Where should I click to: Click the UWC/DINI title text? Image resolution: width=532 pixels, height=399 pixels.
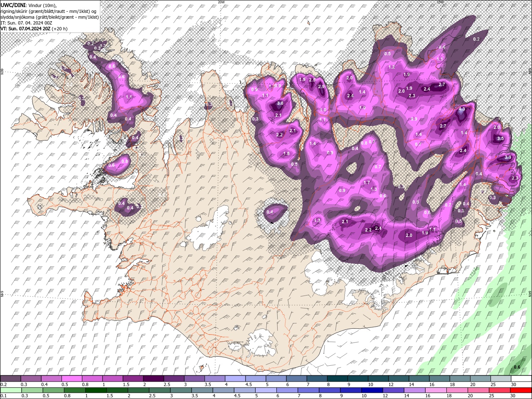[x=13, y=5]
